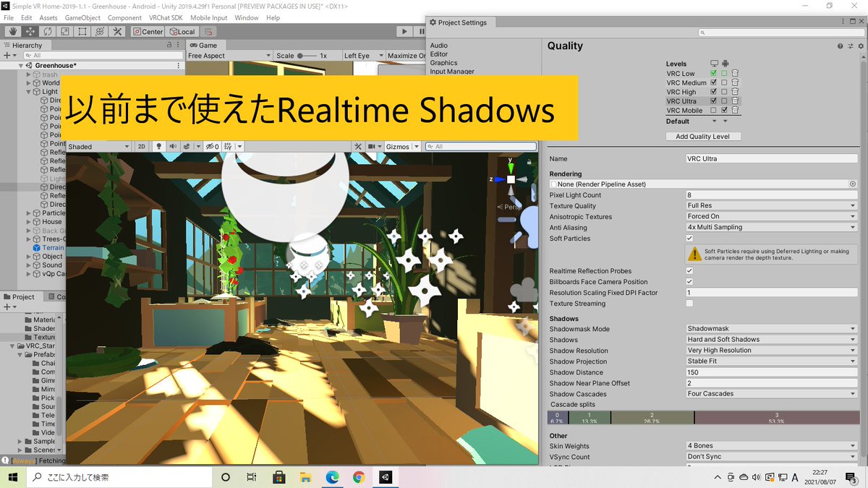
Task: Click the Pixel Light Count field
Action: tap(771, 194)
